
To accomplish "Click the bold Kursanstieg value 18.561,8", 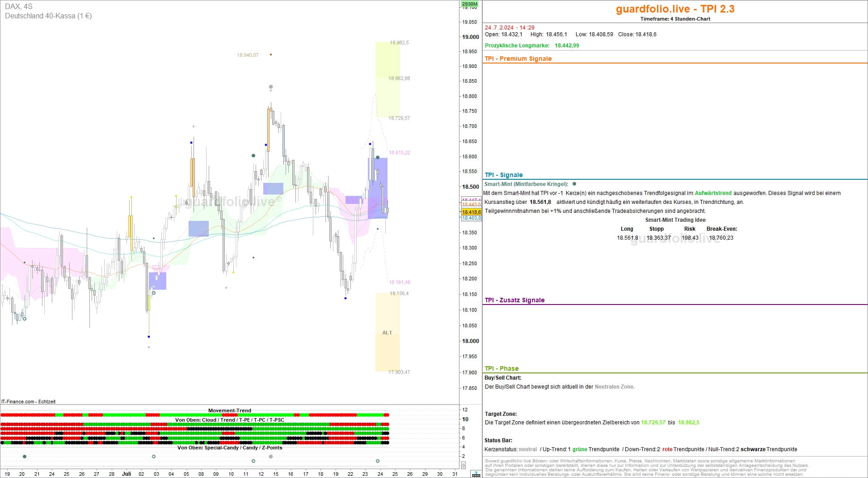I will pyautogui.click(x=540, y=202).
